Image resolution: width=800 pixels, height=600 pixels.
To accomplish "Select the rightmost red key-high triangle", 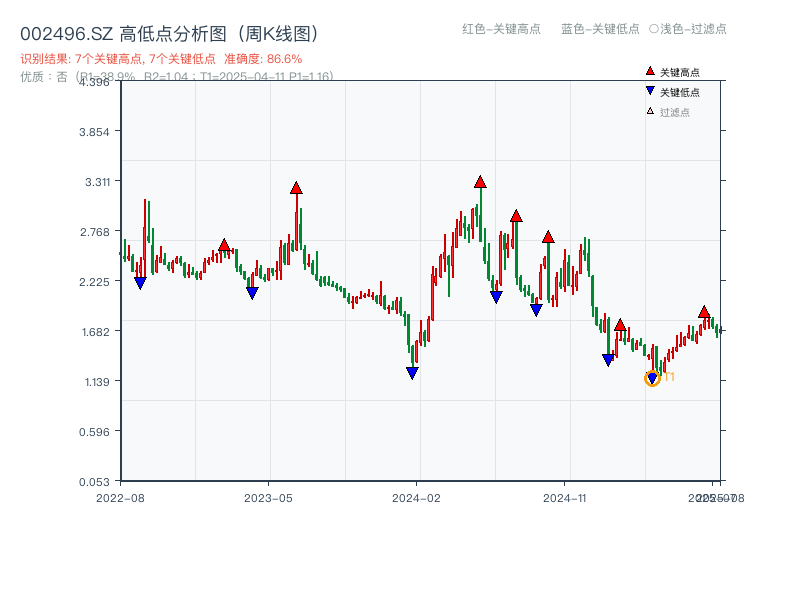I will 704,313.
